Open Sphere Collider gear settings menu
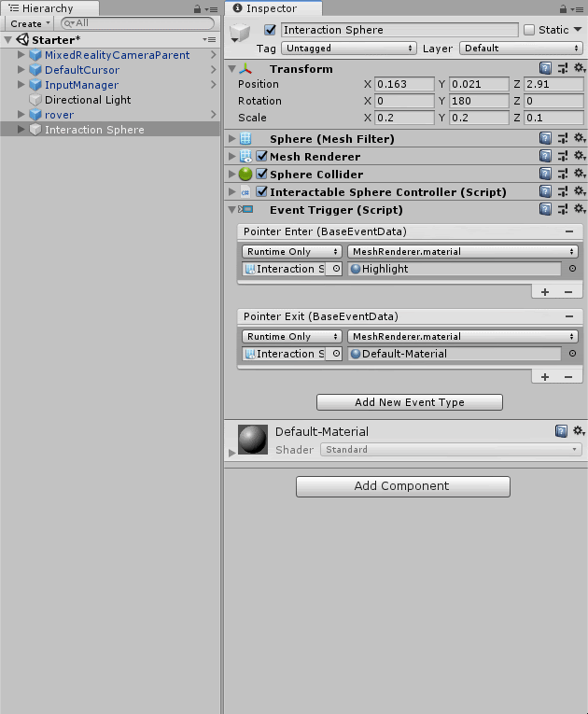This screenshot has width=588, height=714. [580, 174]
